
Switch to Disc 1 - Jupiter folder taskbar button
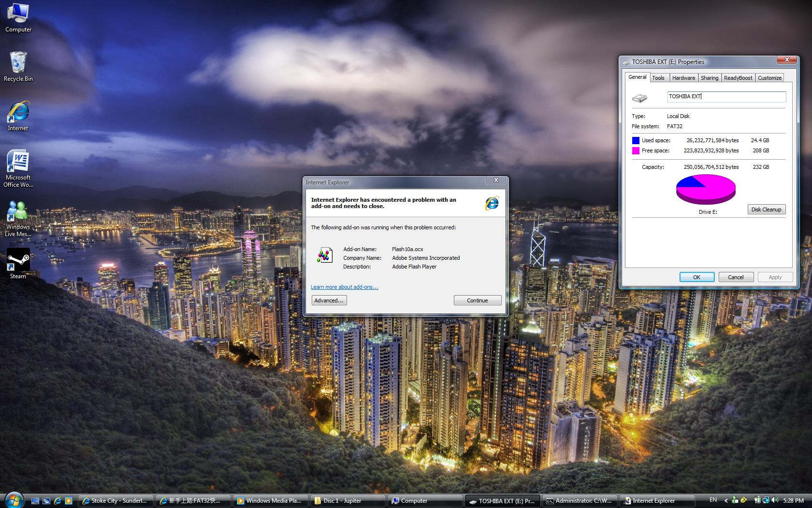tap(348, 501)
